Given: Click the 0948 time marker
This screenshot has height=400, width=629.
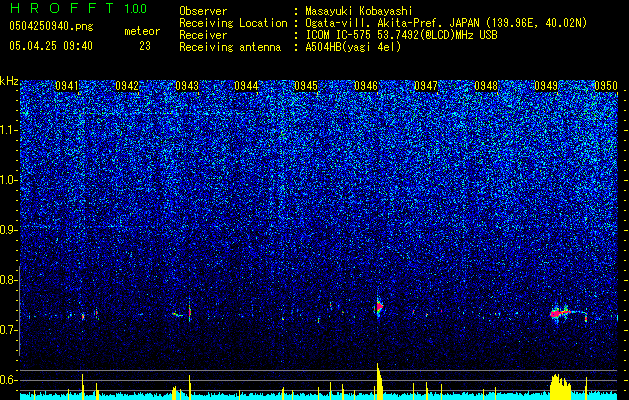Looking at the screenshot, I should pyautogui.click(x=486, y=86).
